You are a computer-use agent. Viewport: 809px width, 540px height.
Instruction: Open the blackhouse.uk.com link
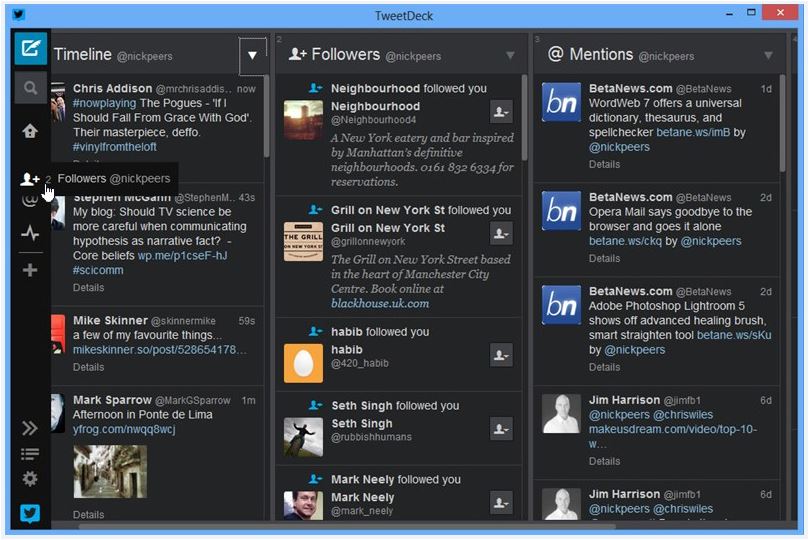click(x=380, y=304)
